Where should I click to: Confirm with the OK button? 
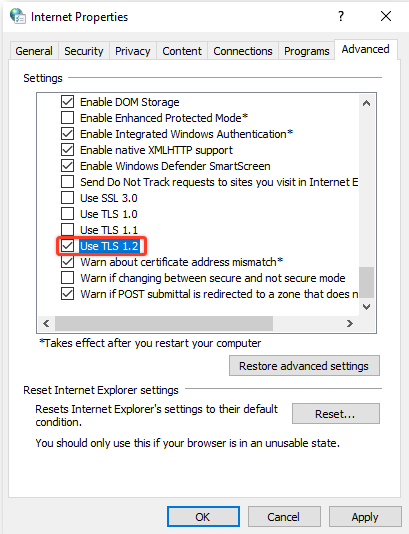pos(203,517)
